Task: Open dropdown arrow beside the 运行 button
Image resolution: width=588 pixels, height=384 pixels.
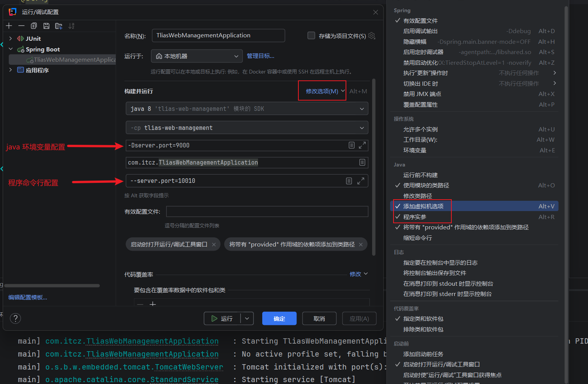Action: [247, 318]
